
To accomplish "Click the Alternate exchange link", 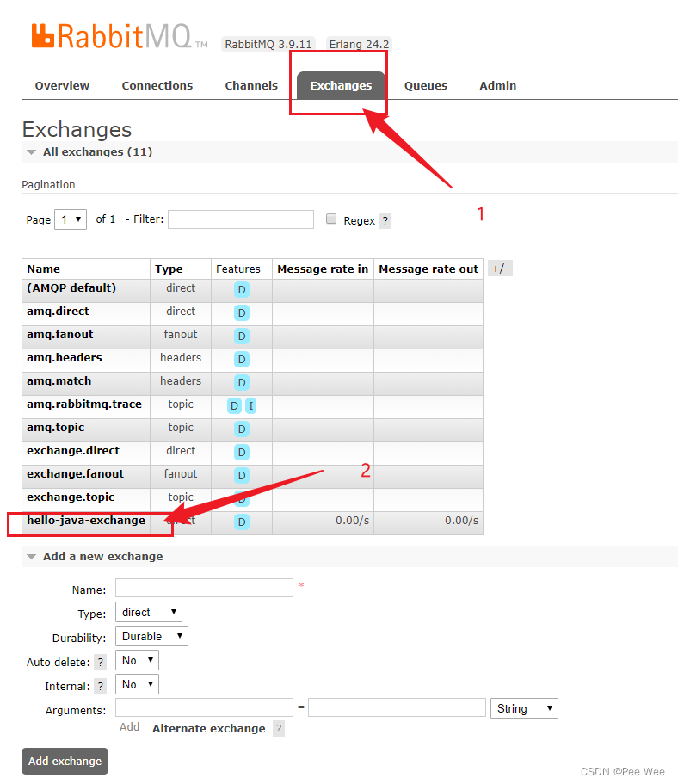I will click(209, 729).
